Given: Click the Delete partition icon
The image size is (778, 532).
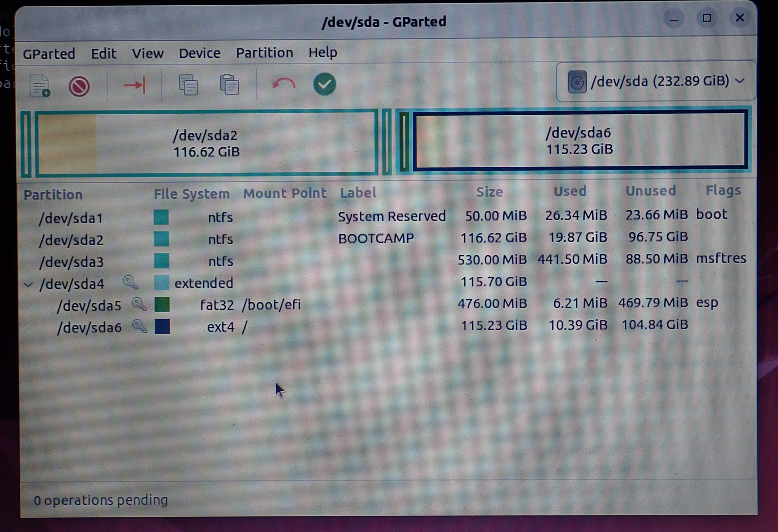Looking at the screenshot, I should point(79,87).
